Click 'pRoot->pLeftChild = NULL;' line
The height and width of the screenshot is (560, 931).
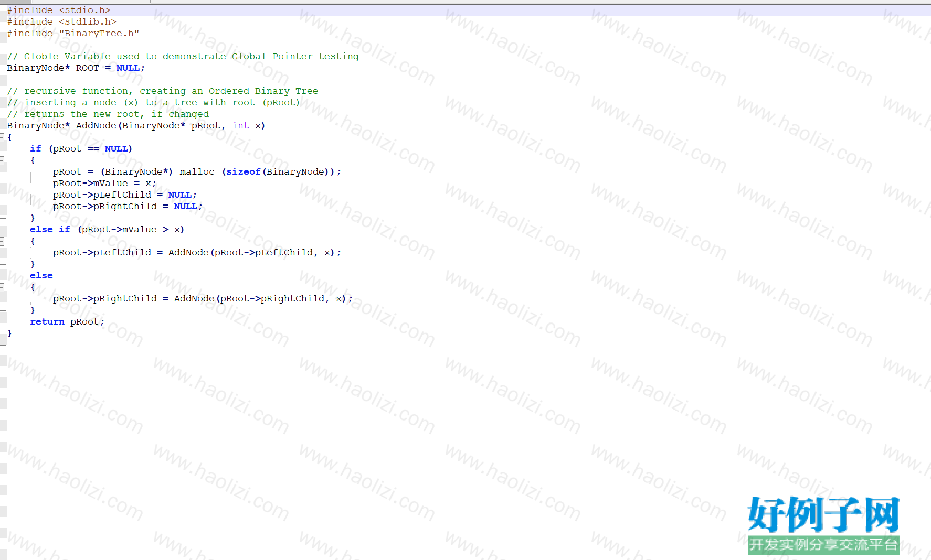pyautogui.click(x=124, y=195)
